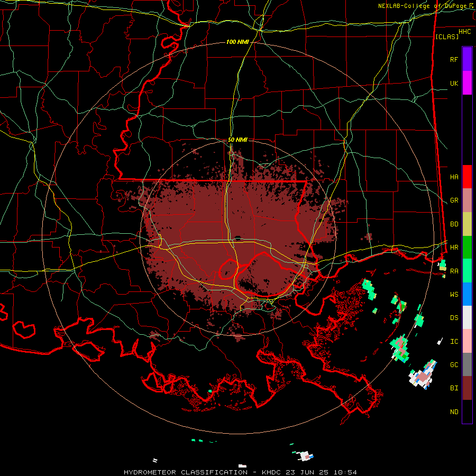476x476 pixels.
Task: Click the IC light pink legend swatch
Action: [x=467, y=341]
